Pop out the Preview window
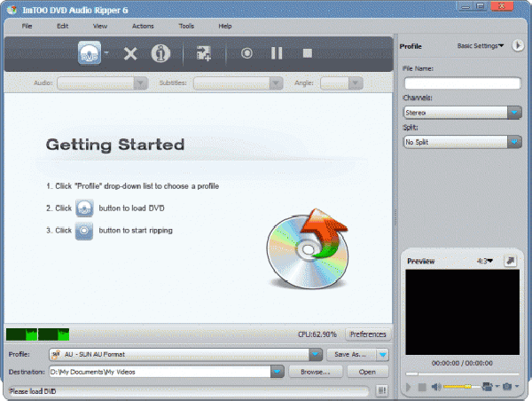532x401 pixels. (512, 261)
